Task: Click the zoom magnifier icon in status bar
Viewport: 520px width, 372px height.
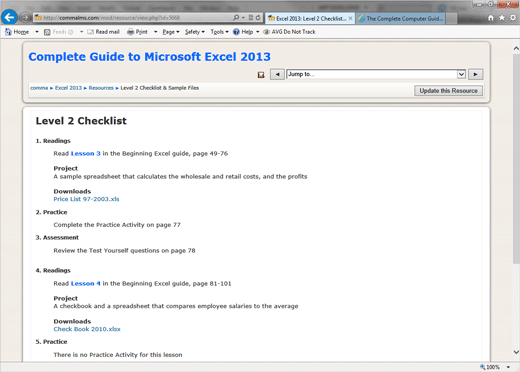Action: 483,367
